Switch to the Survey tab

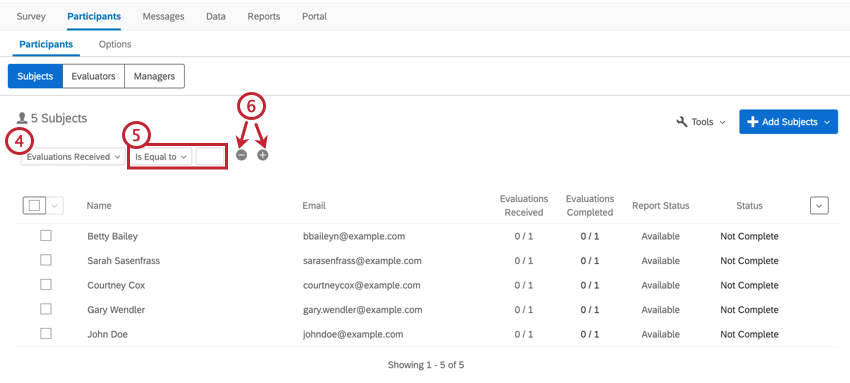(x=31, y=16)
